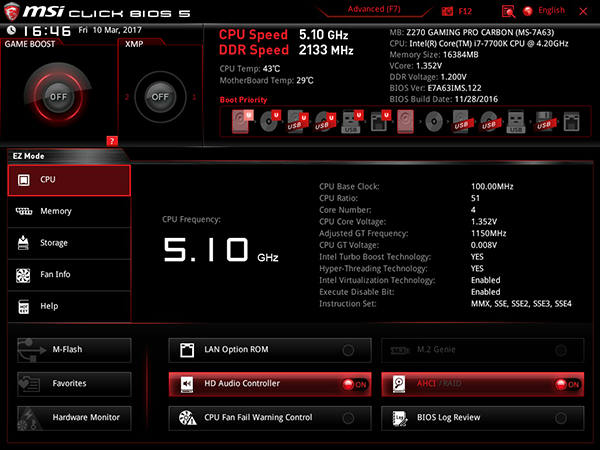Click the red question mark help icon
Image resolution: width=600 pixels, height=450 pixels.
tap(112, 141)
